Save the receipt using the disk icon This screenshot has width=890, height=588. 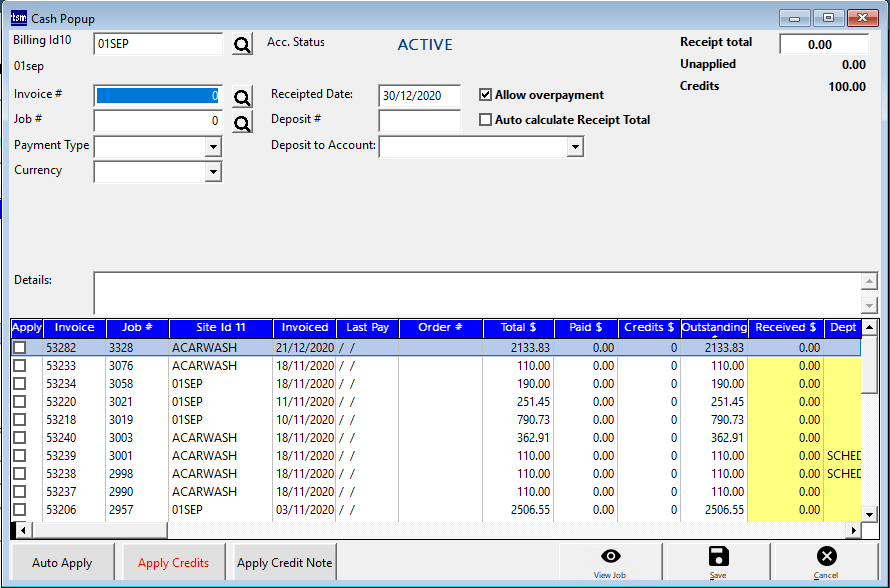(x=718, y=561)
